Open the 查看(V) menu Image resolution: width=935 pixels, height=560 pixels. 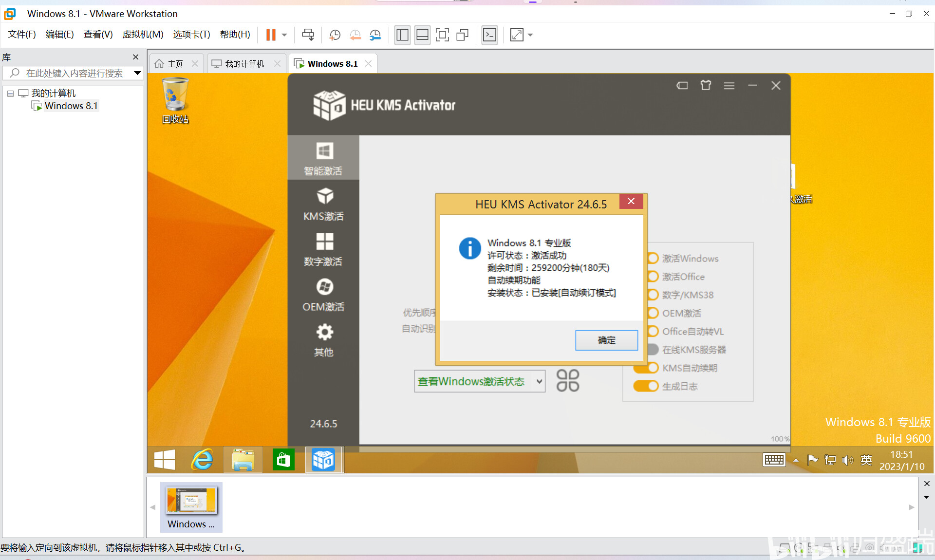98,34
